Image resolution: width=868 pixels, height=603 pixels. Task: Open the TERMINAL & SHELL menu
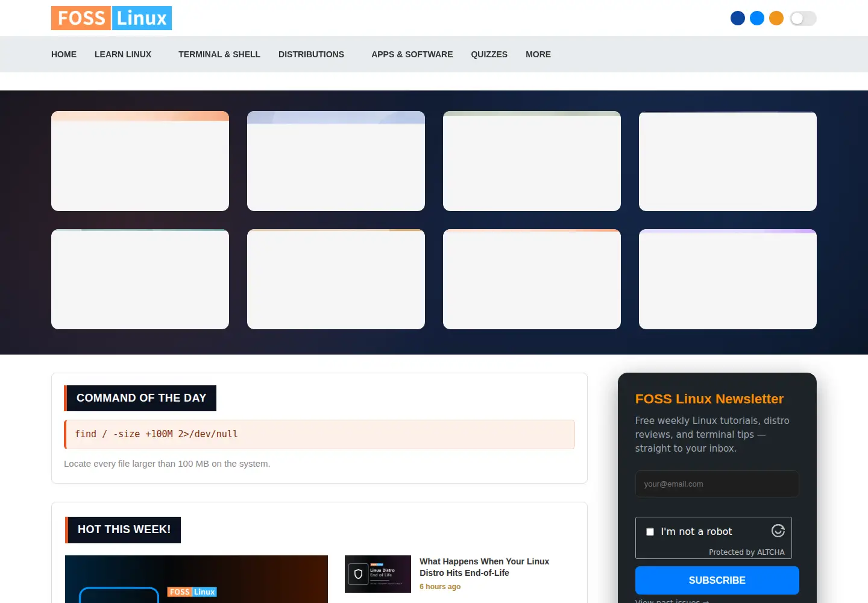[219, 54]
